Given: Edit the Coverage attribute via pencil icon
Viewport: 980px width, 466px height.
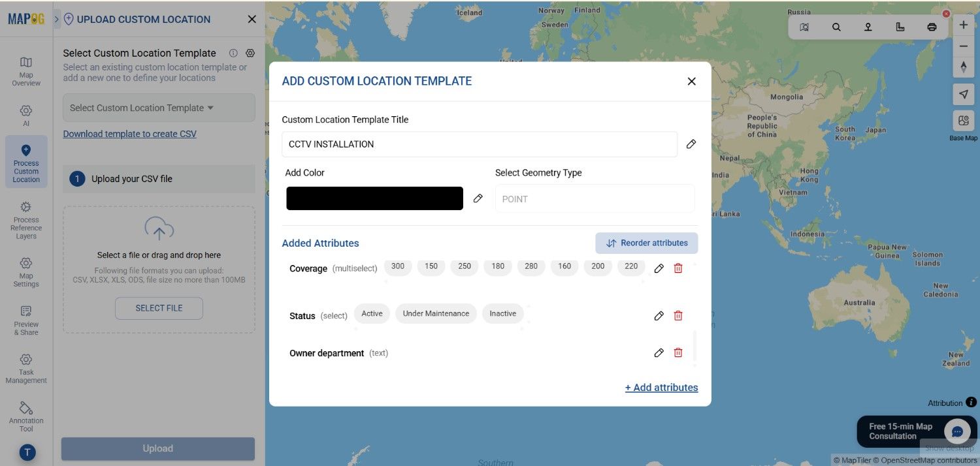Looking at the screenshot, I should [659, 268].
